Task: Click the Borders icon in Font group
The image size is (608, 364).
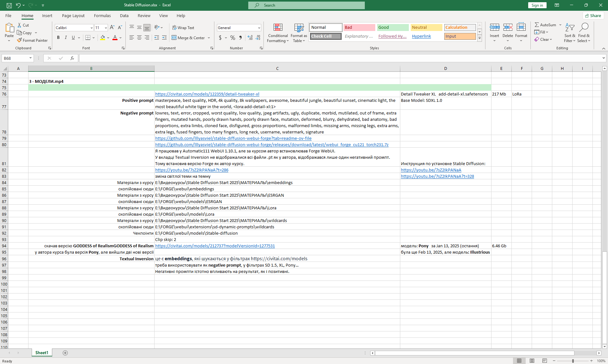Action: (x=88, y=38)
